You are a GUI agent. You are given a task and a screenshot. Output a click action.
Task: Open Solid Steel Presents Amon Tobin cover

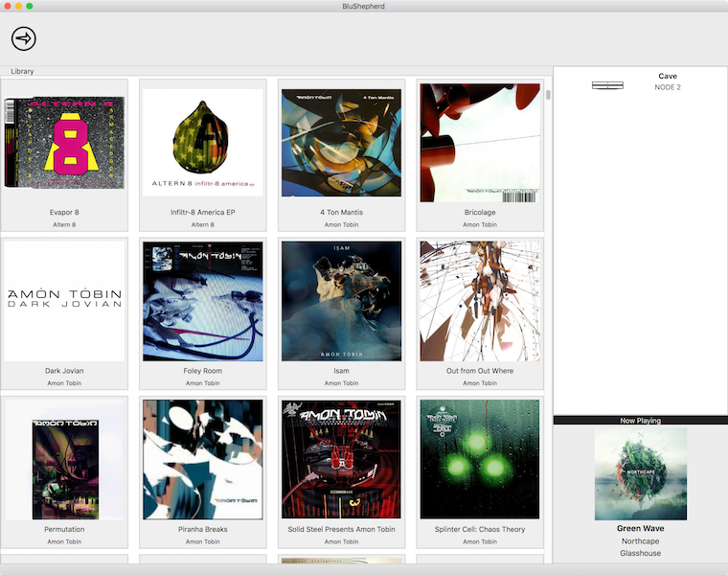click(341, 460)
